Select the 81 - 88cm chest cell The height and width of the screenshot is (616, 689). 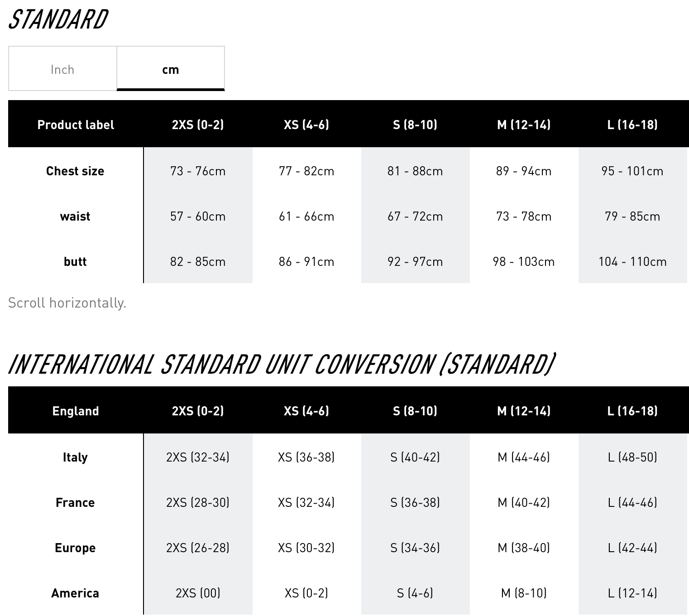[415, 171]
